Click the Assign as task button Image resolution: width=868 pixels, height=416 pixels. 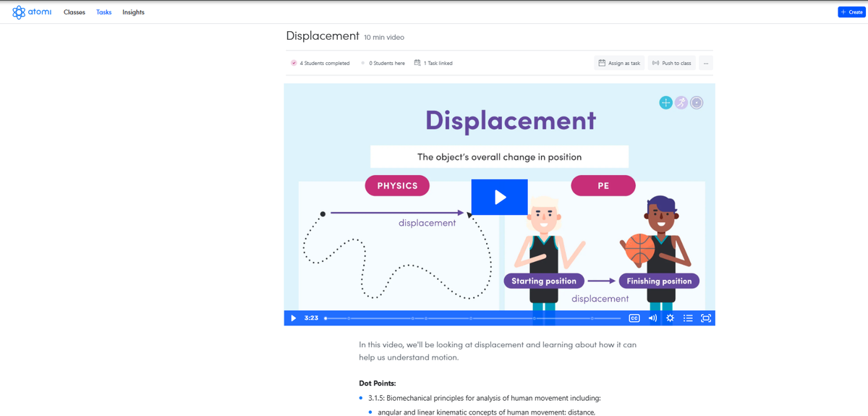click(x=619, y=63)
